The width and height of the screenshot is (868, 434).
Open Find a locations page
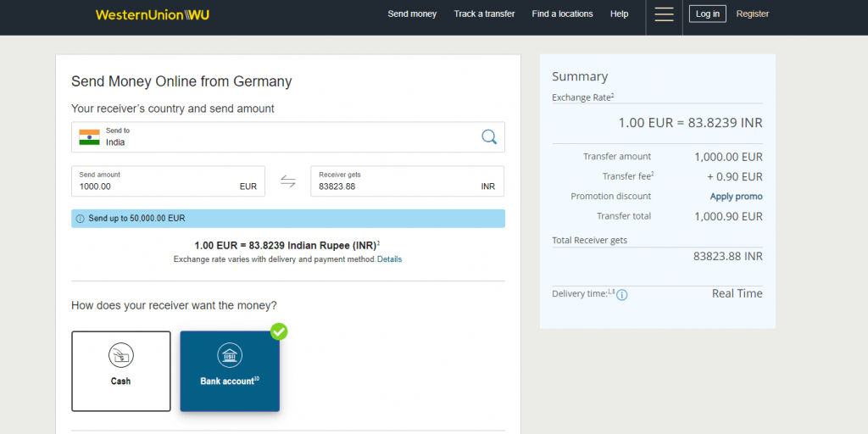coord(563,14)
